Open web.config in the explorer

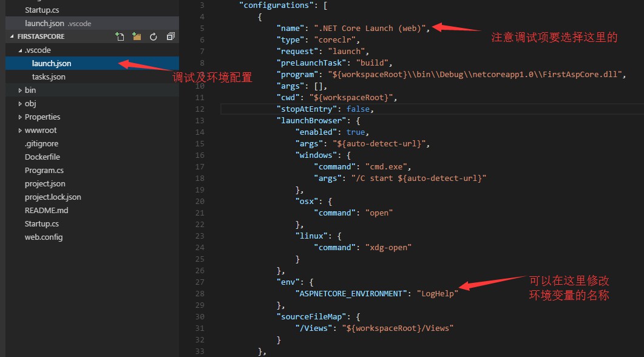43,237
